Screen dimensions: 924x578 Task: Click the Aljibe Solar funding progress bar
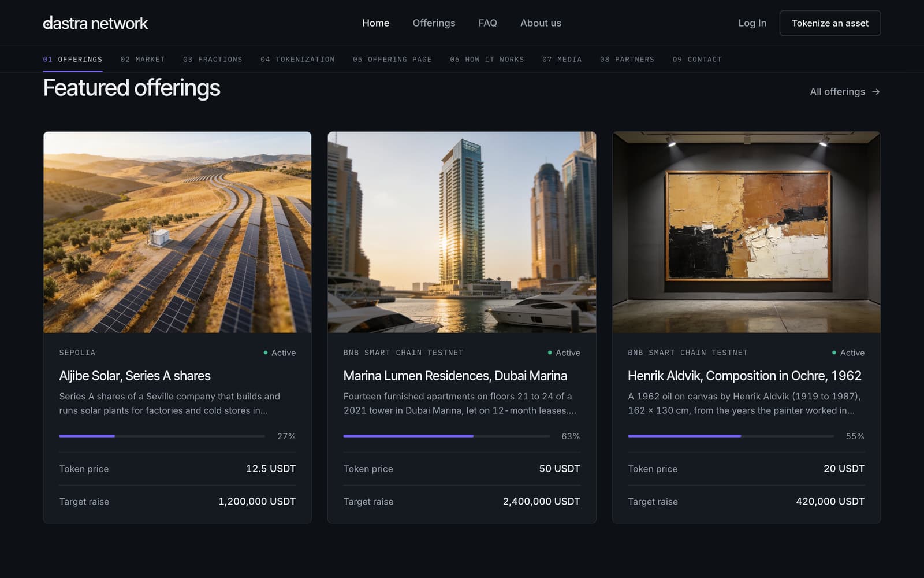click(x=162, y=436)
